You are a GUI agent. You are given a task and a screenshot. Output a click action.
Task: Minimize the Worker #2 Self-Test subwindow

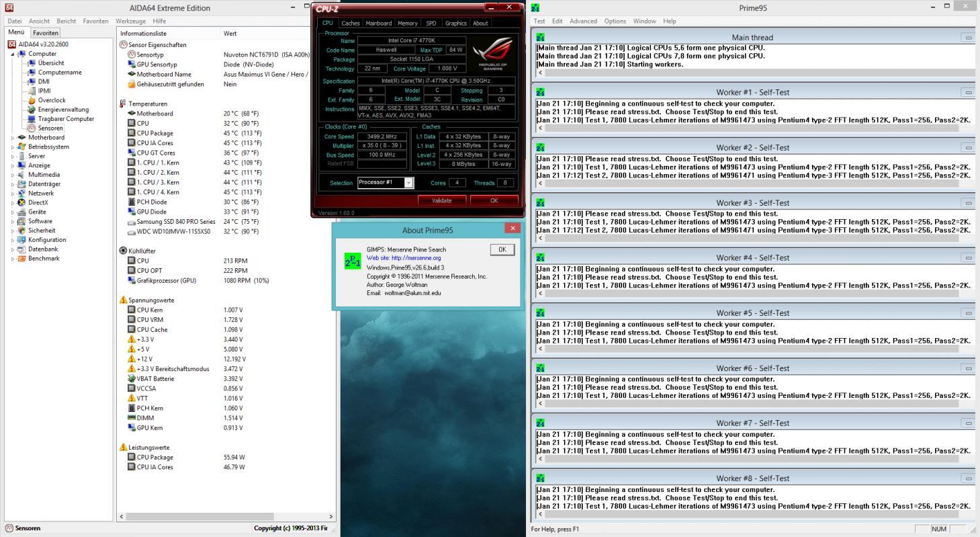pos(968,147)
